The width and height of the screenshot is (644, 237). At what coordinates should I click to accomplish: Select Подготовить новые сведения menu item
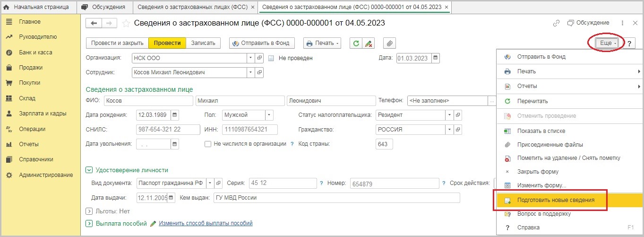[556, 200]
